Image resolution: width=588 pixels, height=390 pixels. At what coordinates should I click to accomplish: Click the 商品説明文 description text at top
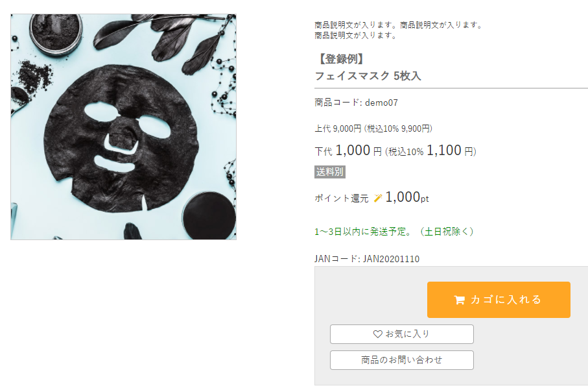tap(398, 30)
